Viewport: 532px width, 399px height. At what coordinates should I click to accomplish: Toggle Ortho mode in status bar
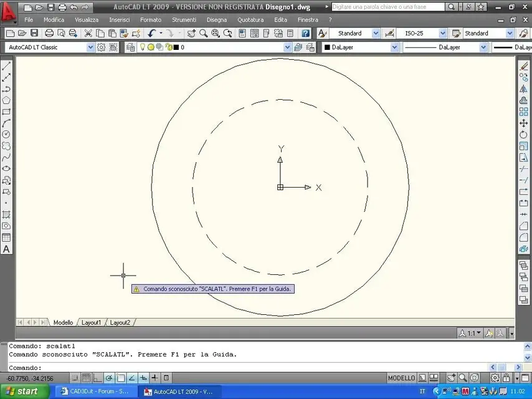[x=97, y=378]
